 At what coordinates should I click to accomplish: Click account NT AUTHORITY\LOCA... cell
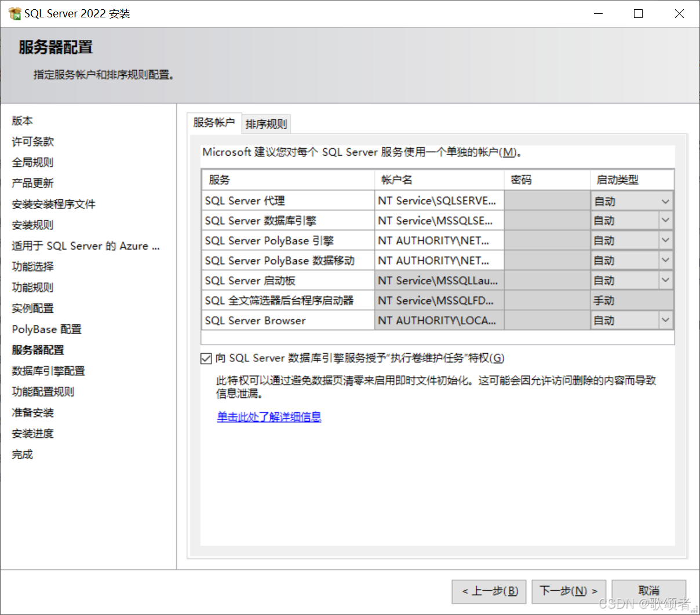click(439, 320)
